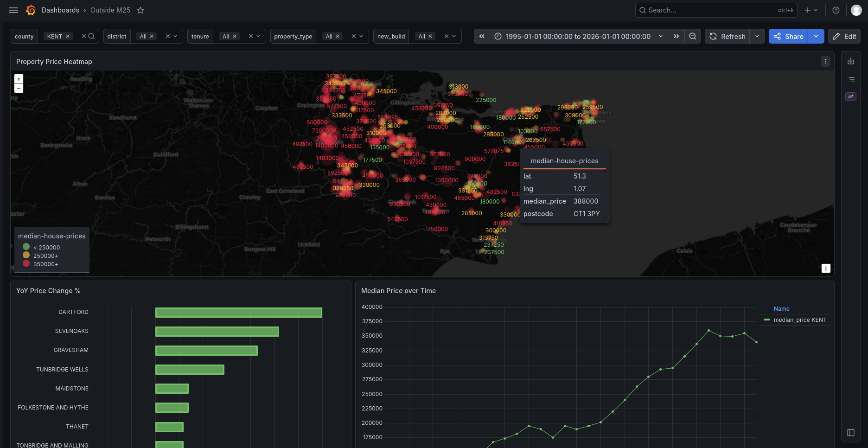
Task: Click postcode CT1 3PY in tooltip
Action: coord(587,214)
